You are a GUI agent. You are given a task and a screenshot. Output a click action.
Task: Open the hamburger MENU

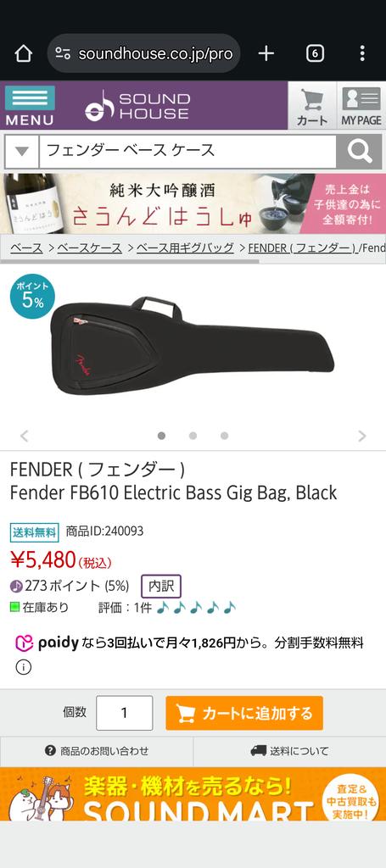(x=30, y=106)
